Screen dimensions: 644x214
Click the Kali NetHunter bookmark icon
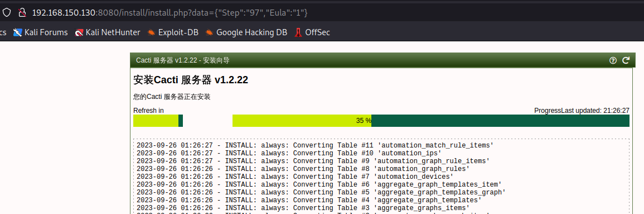coord(79,32)
